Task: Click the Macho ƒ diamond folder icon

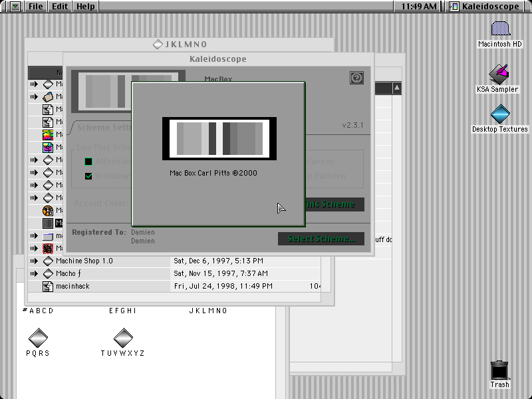Action: [x=48, y=273]
